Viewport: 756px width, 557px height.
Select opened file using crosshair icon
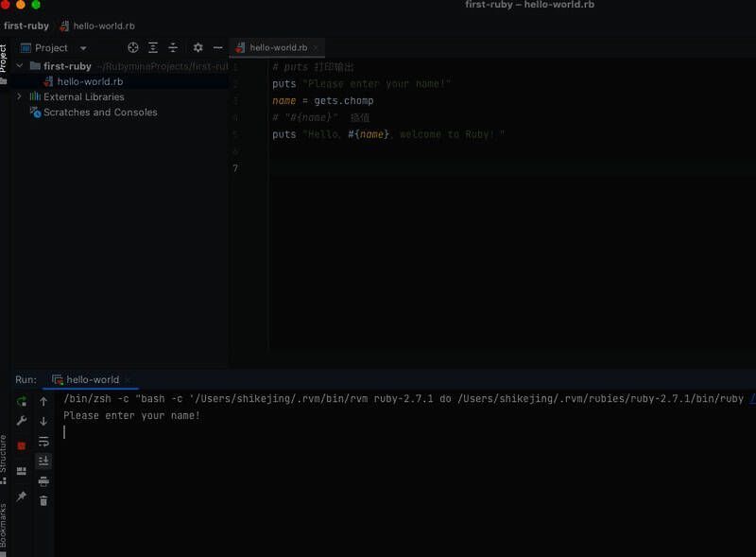(x=133, y=47)
